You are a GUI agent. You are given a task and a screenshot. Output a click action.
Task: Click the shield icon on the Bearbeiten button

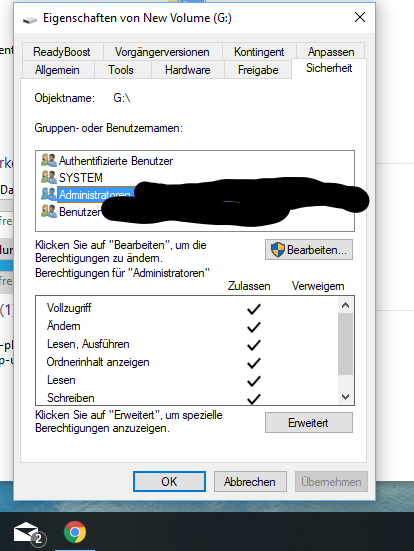[x=278, y=250]
